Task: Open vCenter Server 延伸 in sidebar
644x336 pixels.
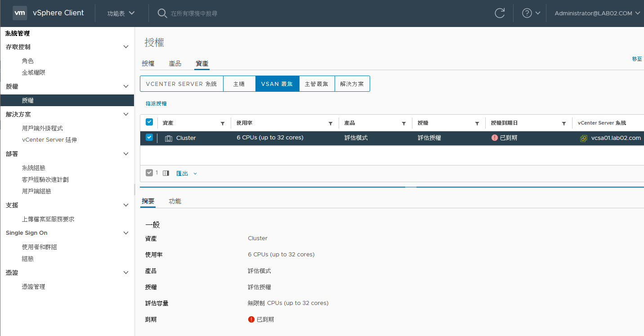Action: point(49,140)
